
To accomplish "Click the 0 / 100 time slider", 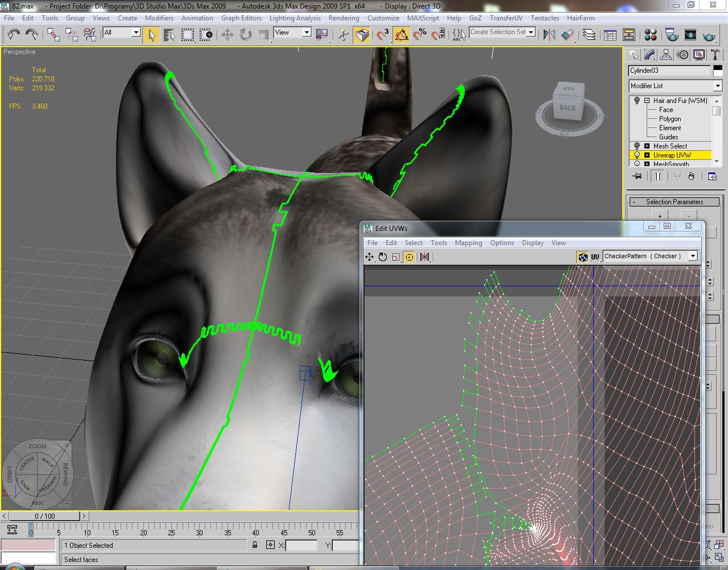I will pos(45,517).
